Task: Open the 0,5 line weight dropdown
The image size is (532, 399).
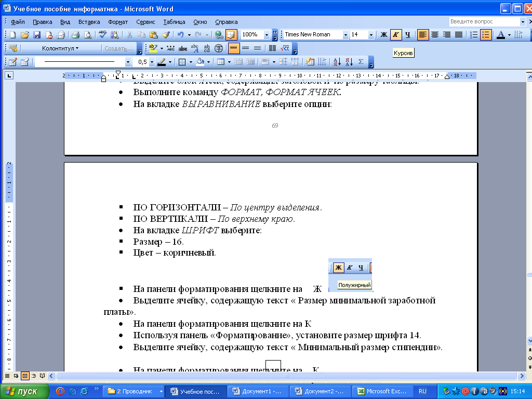Action: [x=152, y=62]
